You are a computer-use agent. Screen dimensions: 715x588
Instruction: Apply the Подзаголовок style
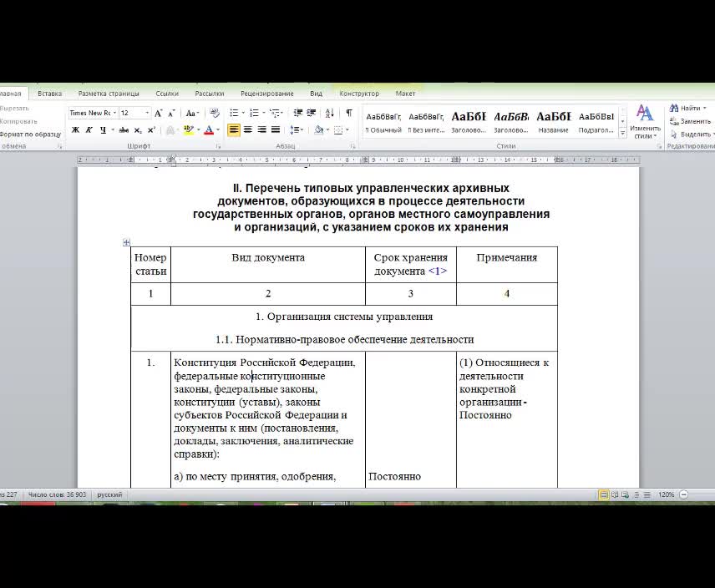(x=596, y=122)
